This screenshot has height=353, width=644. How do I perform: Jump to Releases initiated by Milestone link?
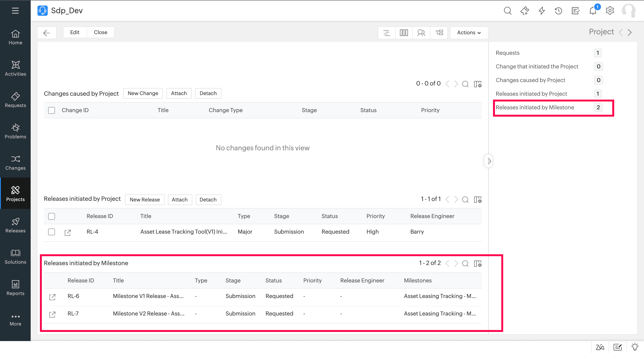(535, 107)
